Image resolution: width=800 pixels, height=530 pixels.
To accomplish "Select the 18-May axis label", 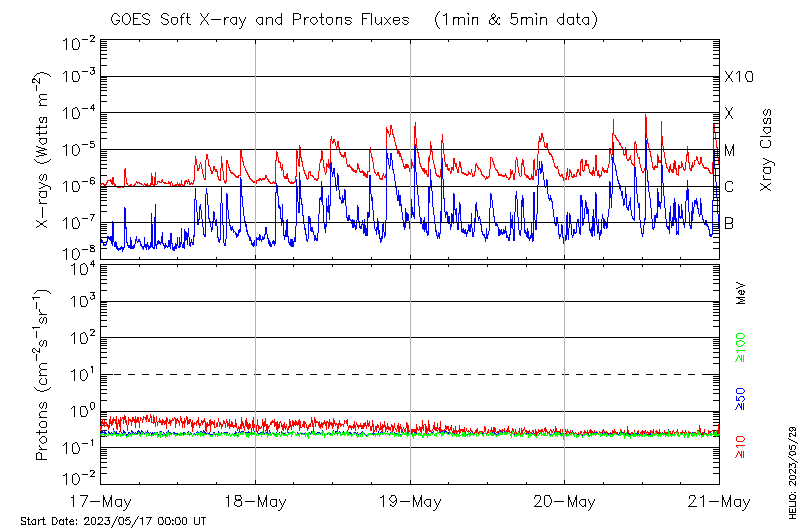I will pyautogui.click(x=256, y=500).
